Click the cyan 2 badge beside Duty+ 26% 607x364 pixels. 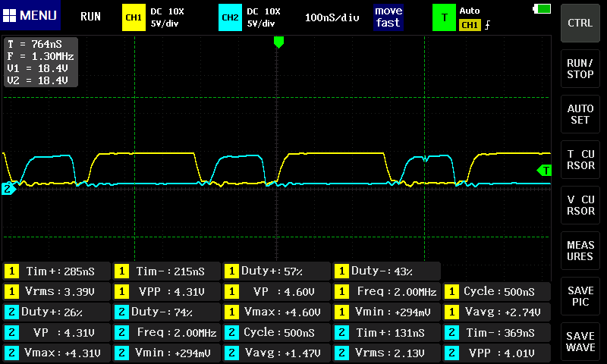[11, 312]
